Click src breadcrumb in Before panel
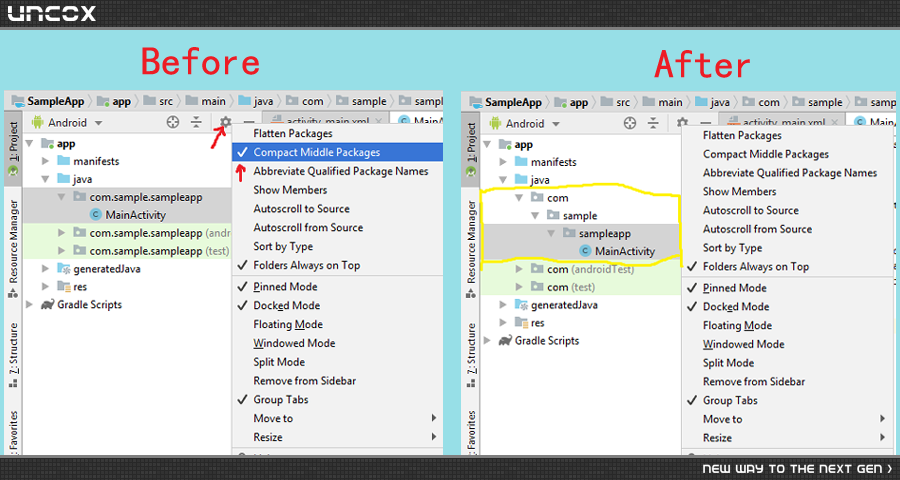The width and height of the screenshot is (900, 480). (158, 101)
